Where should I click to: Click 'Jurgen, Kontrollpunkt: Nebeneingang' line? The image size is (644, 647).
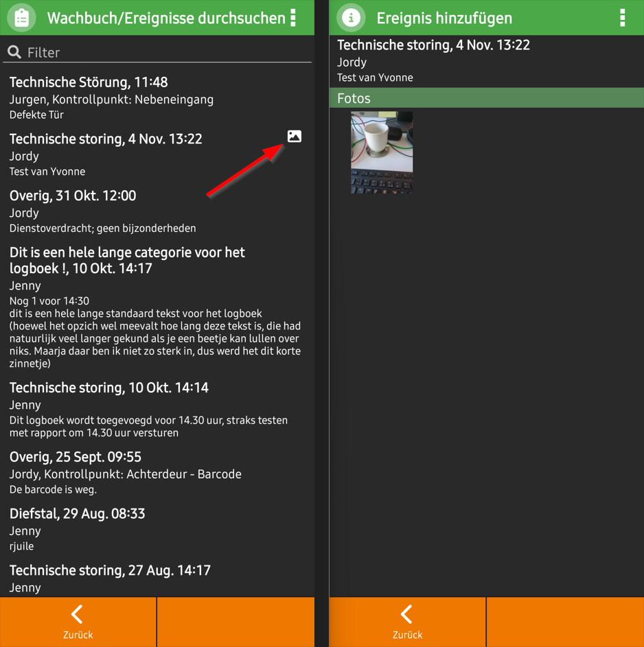click(x=111, y=99)
